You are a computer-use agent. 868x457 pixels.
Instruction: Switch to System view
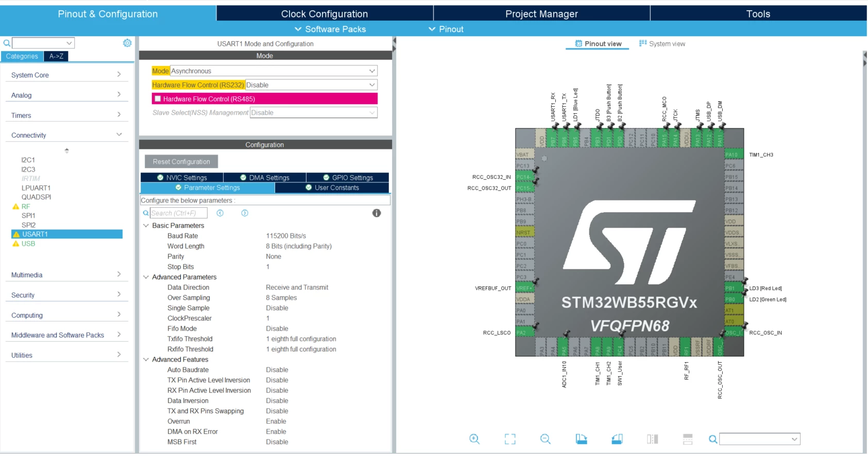[x=662, y=44]
